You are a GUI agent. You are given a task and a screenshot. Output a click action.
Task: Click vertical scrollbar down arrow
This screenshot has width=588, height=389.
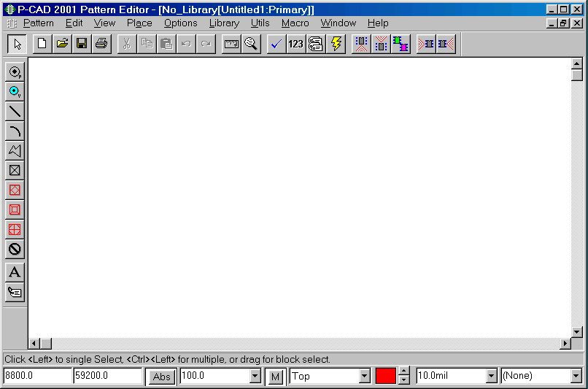coord(577,331)
